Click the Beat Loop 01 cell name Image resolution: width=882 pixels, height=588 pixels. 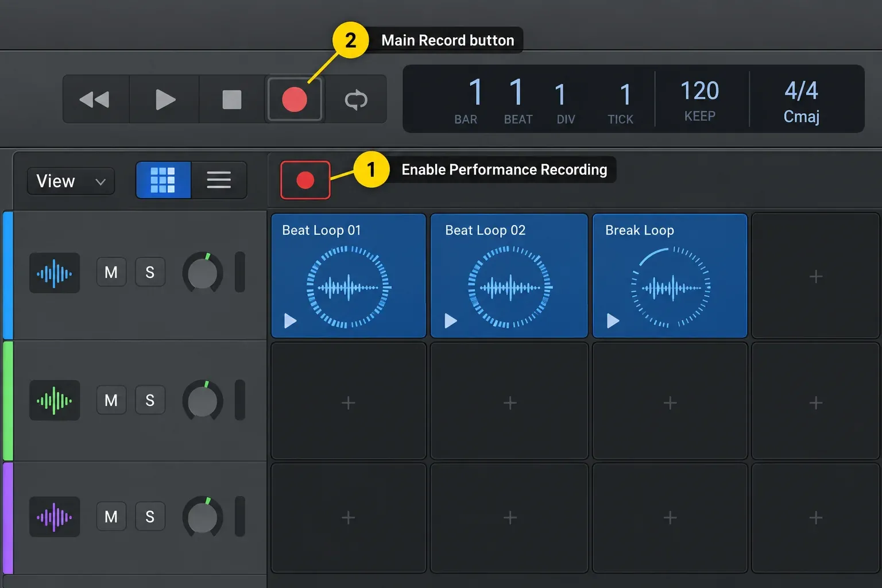[322, 230]
